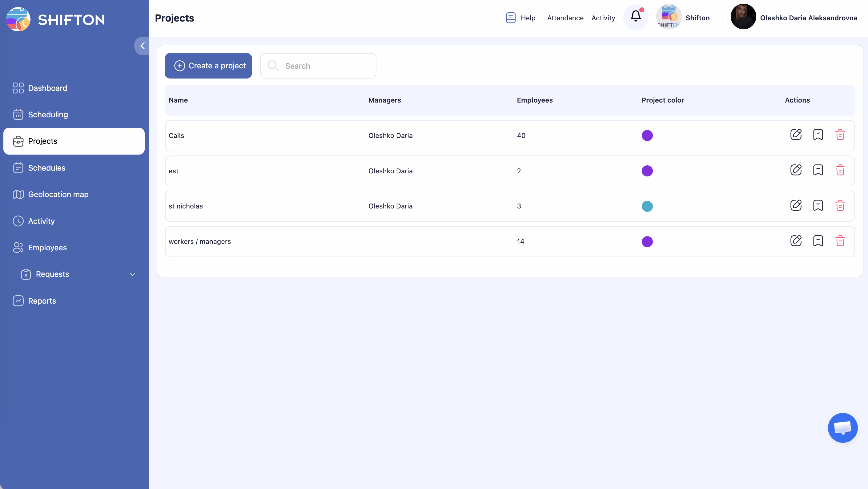Open Geolocation map from sidebar

(58, 194)
